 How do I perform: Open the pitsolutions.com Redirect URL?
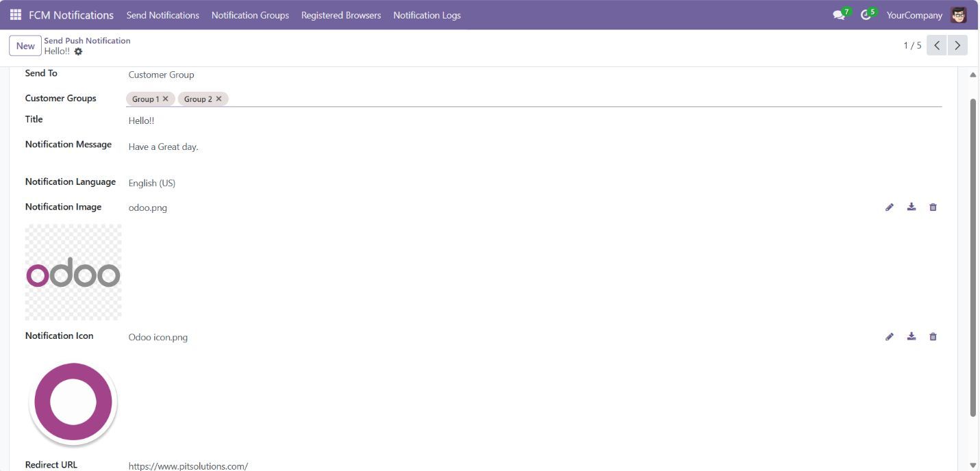pyautogui.click(x=188, y=466)
